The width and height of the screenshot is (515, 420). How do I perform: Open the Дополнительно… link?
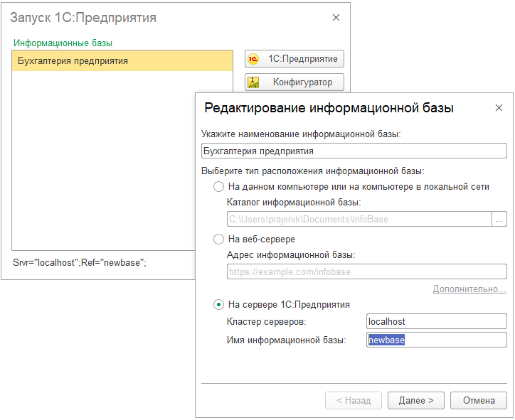(469, 289)
